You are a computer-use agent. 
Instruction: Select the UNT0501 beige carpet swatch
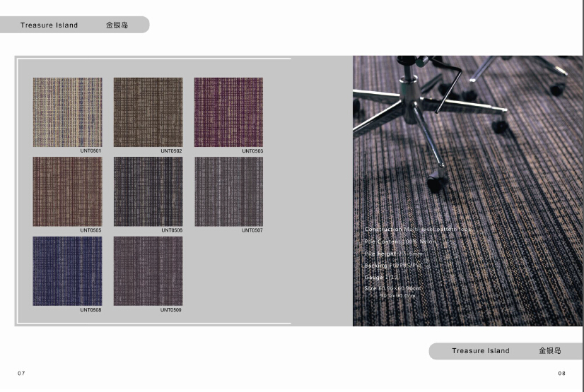pos(67,112)
